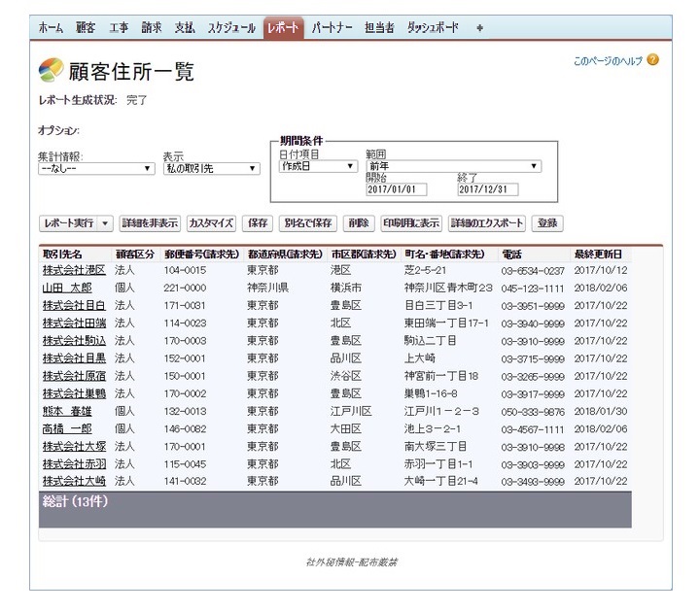Viewport: 700px width, 612px height.
Task: Open the スケジュール tab
Action: [x=231, y=28]
